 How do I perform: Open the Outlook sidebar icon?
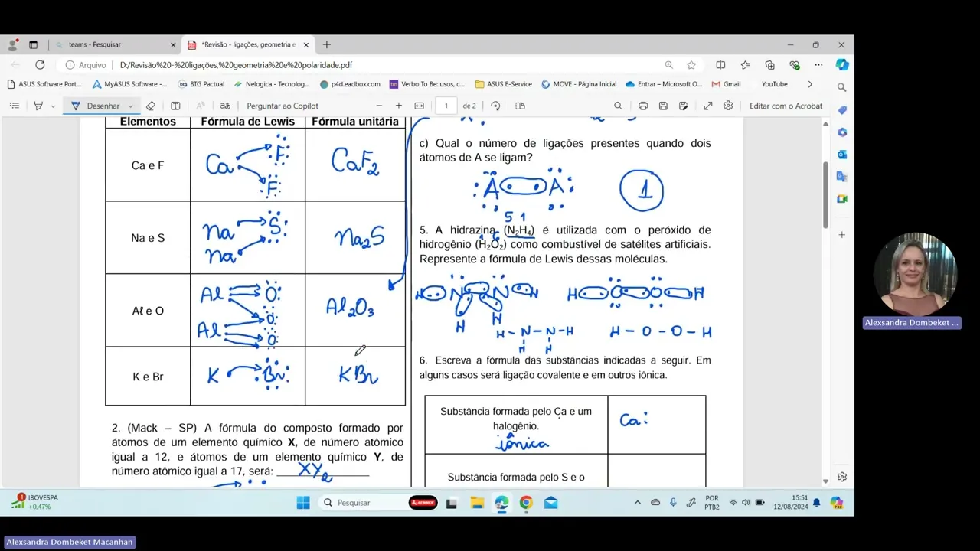coord(842,155)
